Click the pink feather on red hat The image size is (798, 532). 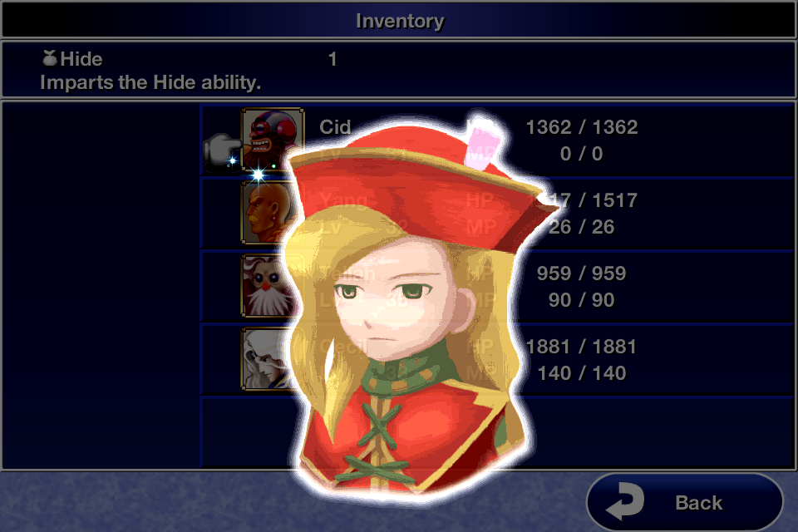(x=485, y=143)
